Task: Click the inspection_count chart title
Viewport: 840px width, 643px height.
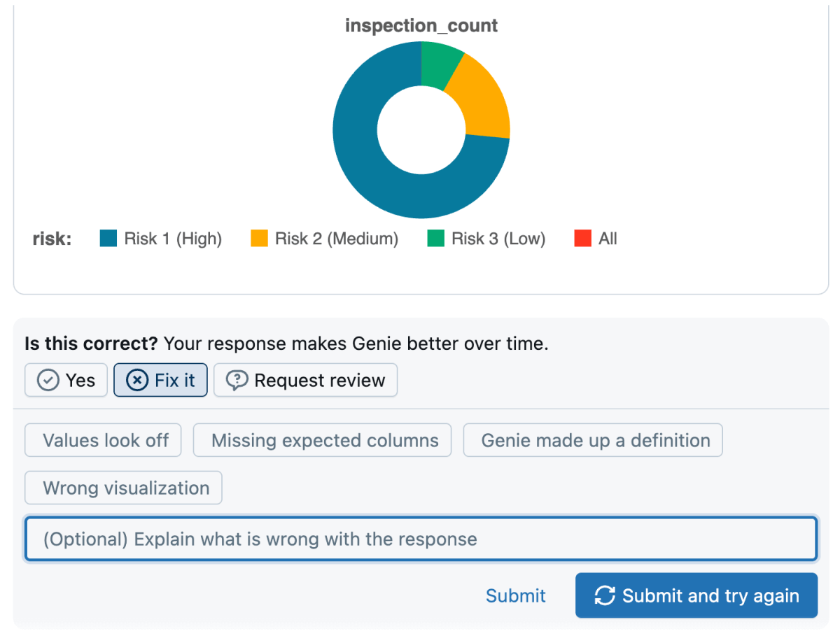Action: [421, 26]
